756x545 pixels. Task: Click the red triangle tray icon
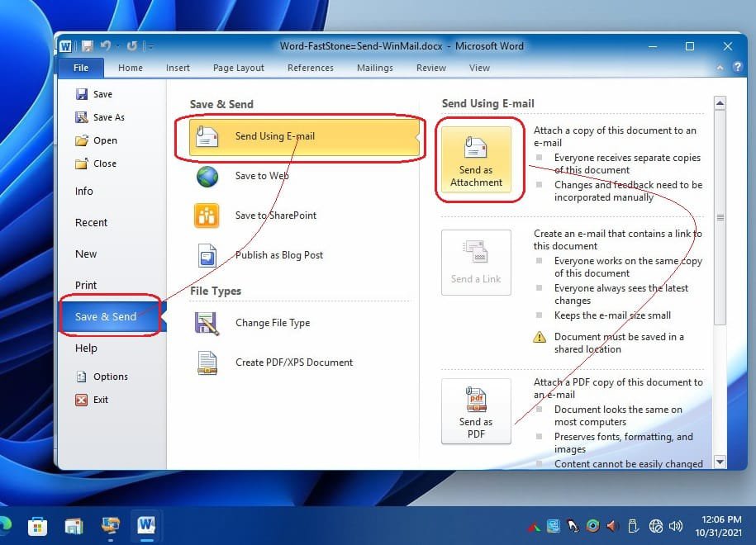[535, 527]
